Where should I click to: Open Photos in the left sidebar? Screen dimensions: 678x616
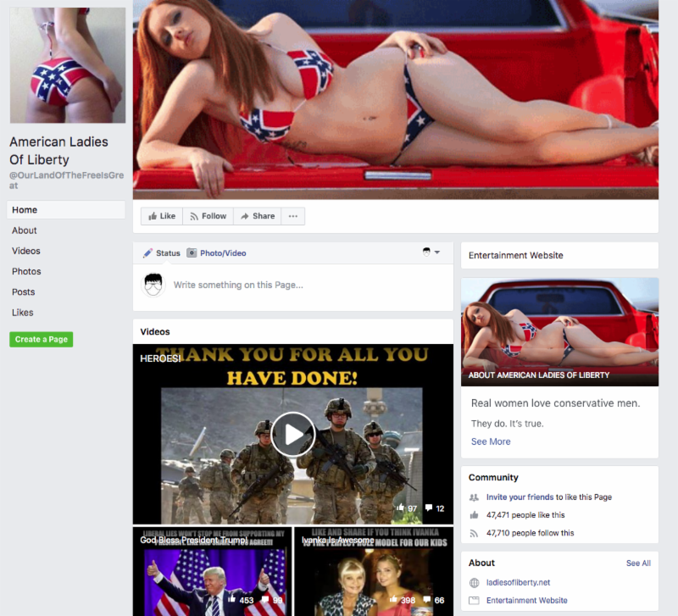click(x=26, y=271)
